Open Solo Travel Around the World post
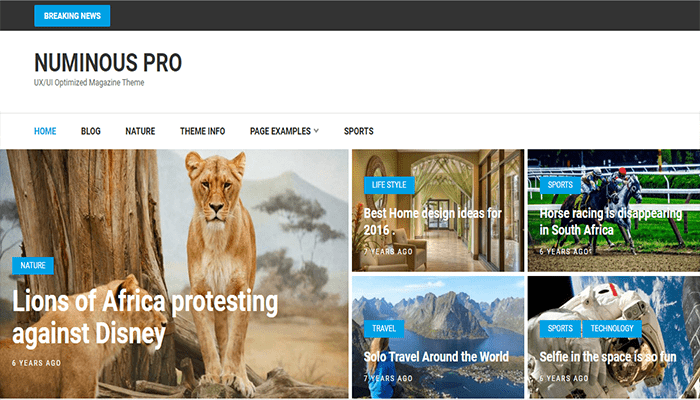This screenshot has height=400, width=700. [436, 357]
